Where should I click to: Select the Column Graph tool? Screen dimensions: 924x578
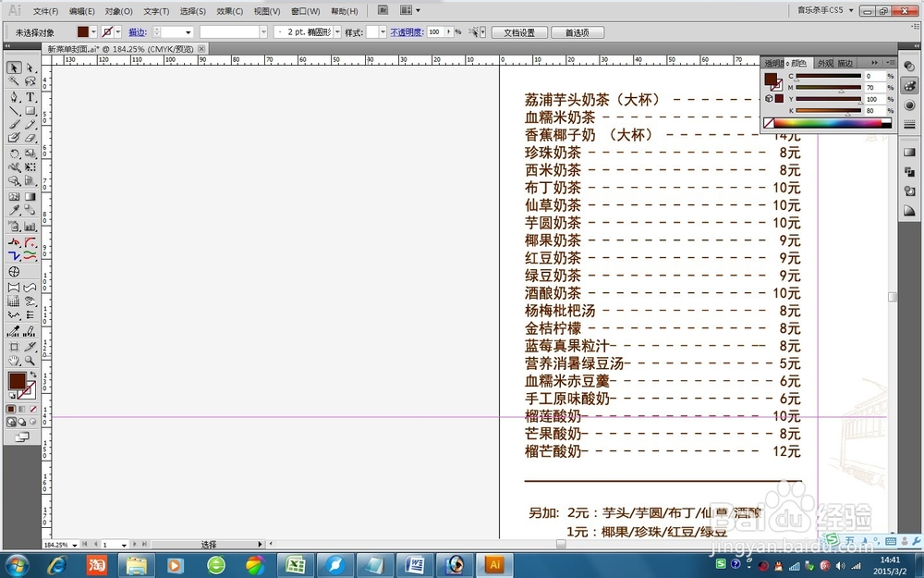pos(30,226)
